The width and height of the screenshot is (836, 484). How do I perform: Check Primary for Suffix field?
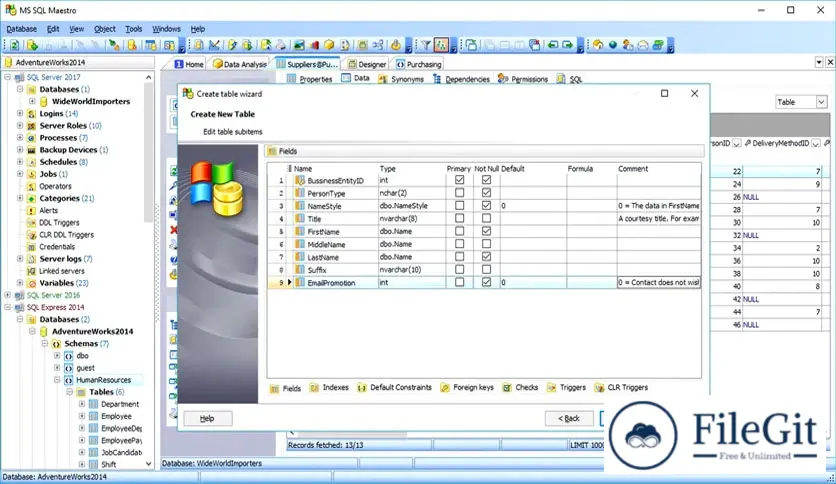[460, 270]
